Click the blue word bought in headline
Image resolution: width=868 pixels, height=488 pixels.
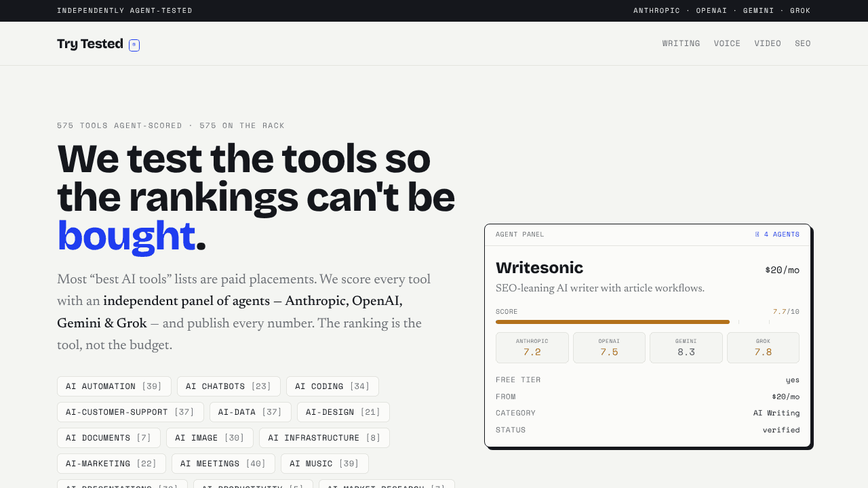[x=126, y=237]
